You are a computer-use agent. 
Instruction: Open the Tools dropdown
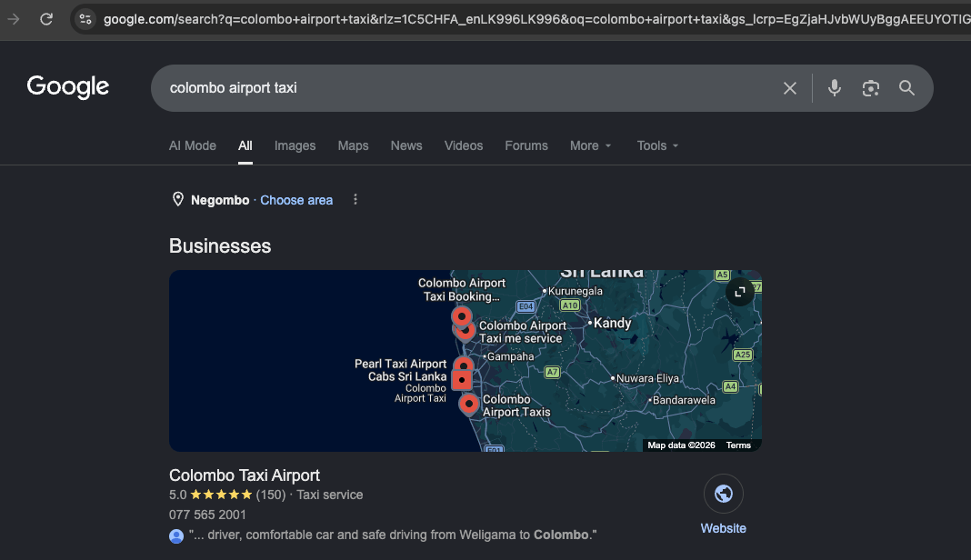tap(657, 145)
